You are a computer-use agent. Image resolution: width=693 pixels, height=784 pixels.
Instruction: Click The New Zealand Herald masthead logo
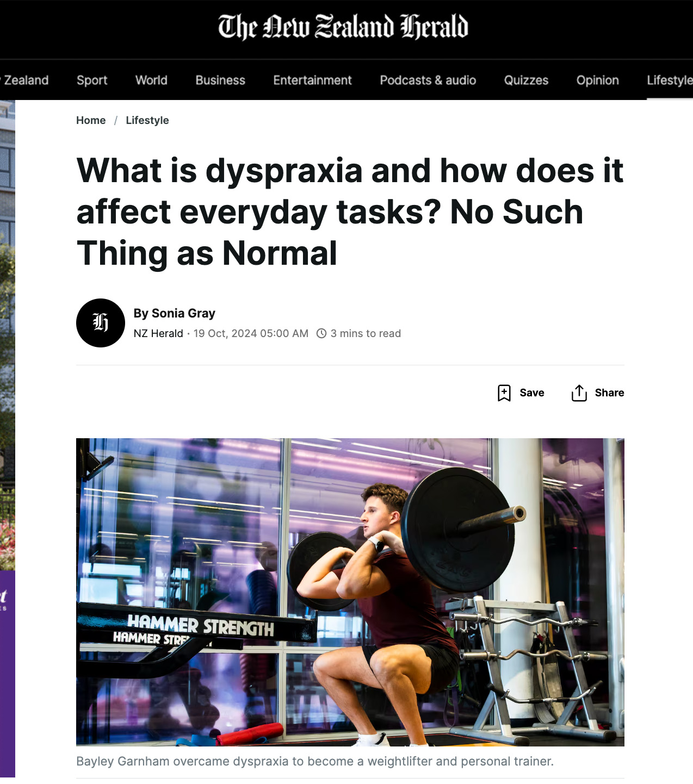click(x=343, y=27)
